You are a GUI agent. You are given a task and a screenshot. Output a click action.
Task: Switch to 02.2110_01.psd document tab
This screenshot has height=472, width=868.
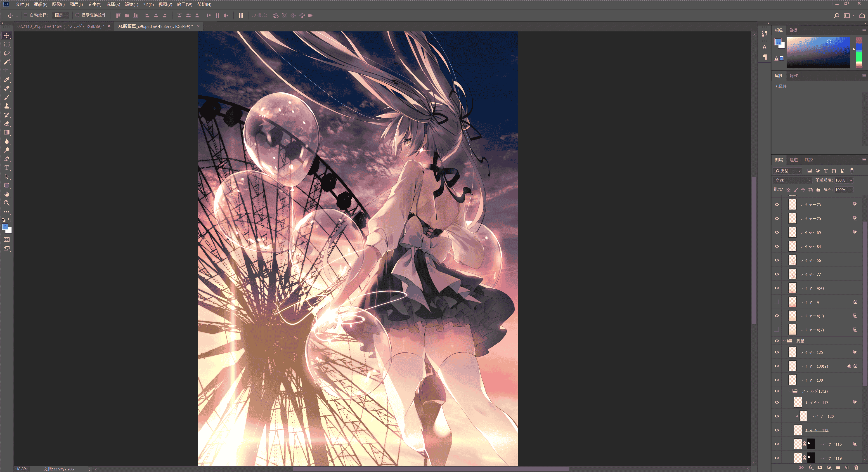pyautogui.click(x=61, y=26)
